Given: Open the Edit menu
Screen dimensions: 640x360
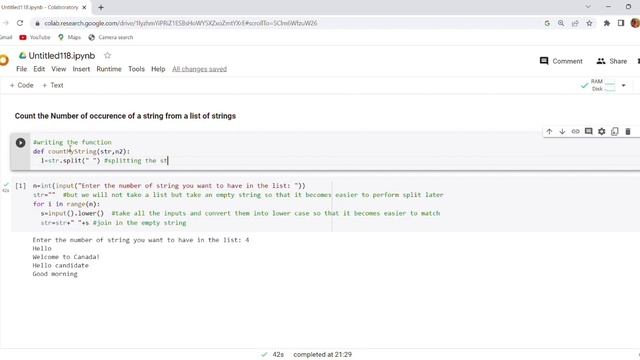Looking at the screenshot, I should (39, 69).
